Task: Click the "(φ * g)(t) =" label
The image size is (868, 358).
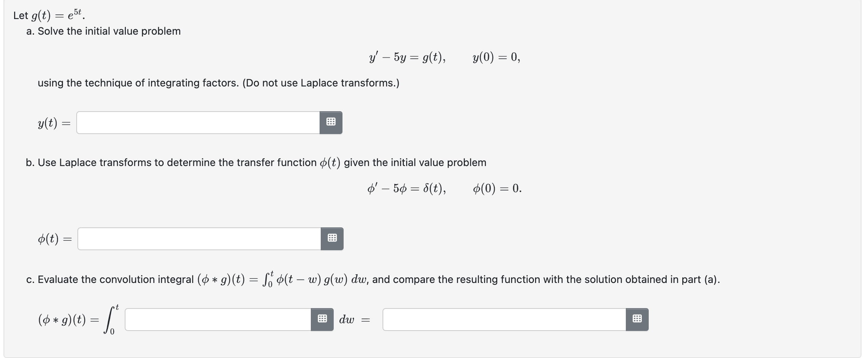Action: 68,320
